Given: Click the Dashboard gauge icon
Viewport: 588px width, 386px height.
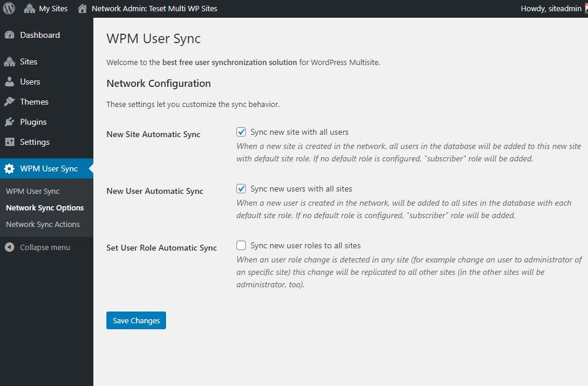Looking at the screenshot, I should [9, 35].
